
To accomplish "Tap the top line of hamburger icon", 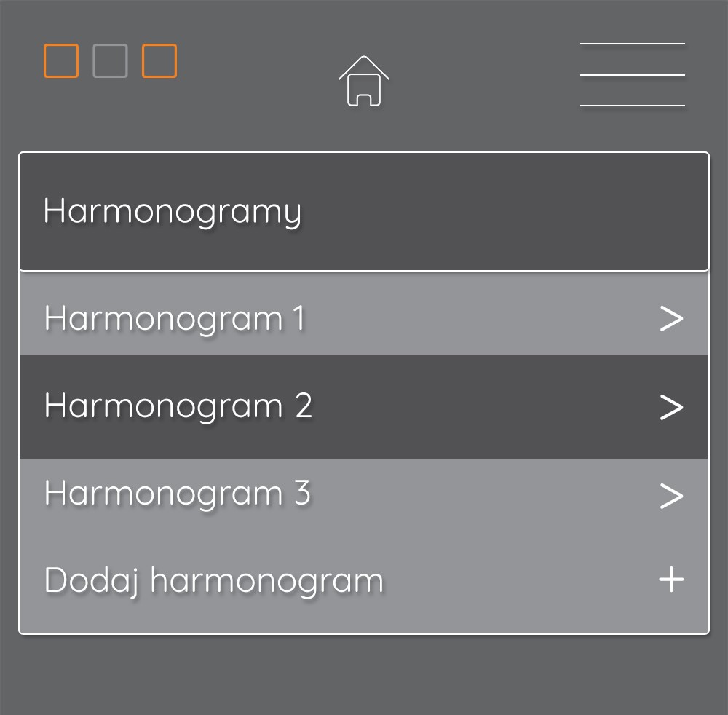I will coord(633,44).
